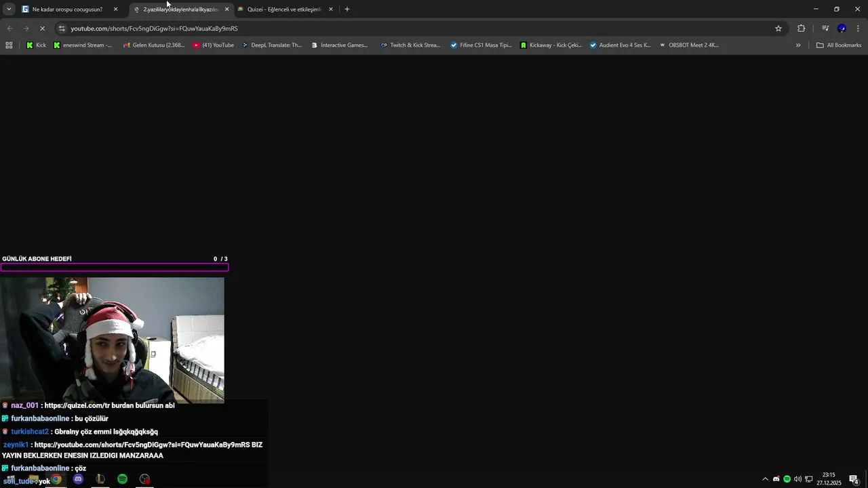Switch to the Quizei tab
The image size is (868, 488).
tap(284, 9)
